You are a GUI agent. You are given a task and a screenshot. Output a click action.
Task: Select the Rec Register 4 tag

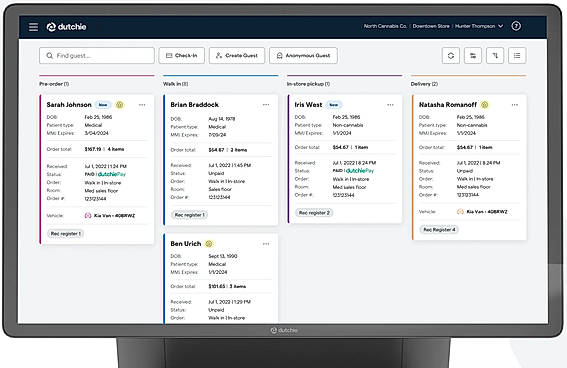(x=439, y=230)
